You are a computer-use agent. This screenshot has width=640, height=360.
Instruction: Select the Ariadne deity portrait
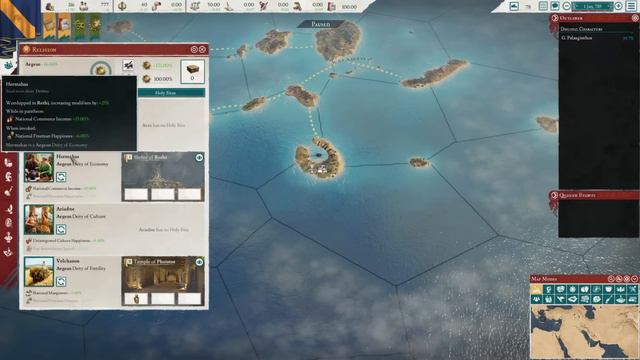(39, 219)
